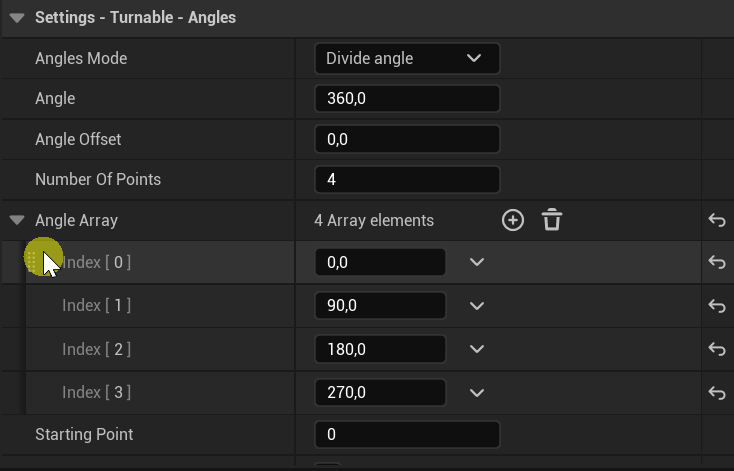Screen dimensions: 734x471
Task: Reset Index 1 value with arrow icon
Action: [716, 306]
